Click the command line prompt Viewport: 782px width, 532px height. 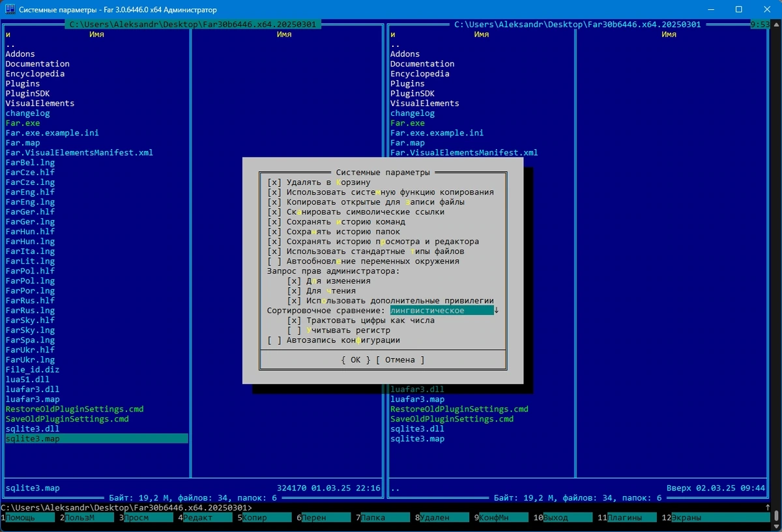click(x=126, y=507)
